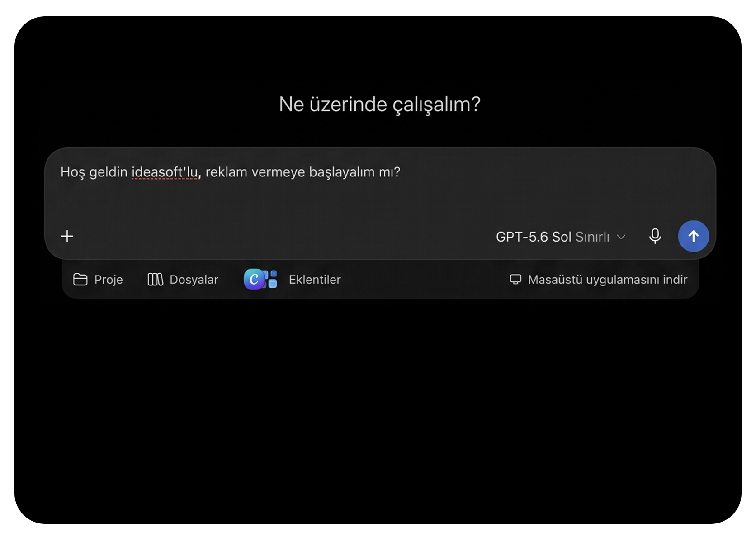Click the desktop monitor icon
The width and height of the screenshot is (756, 542).
point(515,280)
